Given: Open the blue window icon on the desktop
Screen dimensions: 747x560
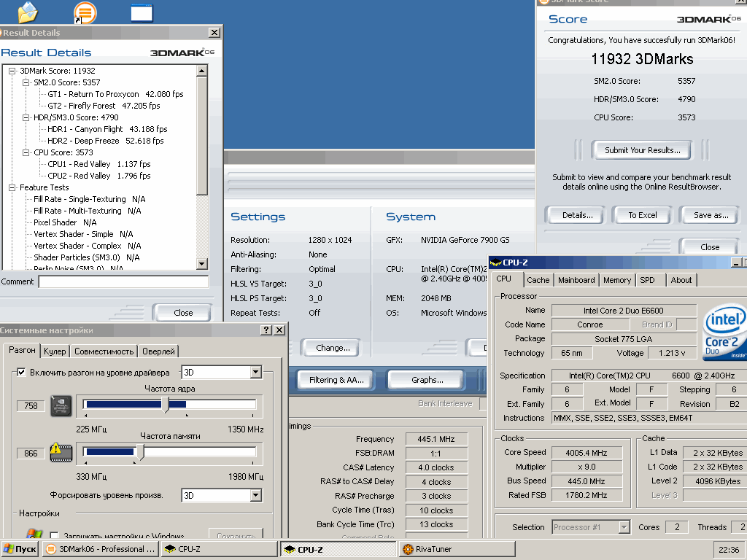Looking at the screenshot, I should coord(142,13).
